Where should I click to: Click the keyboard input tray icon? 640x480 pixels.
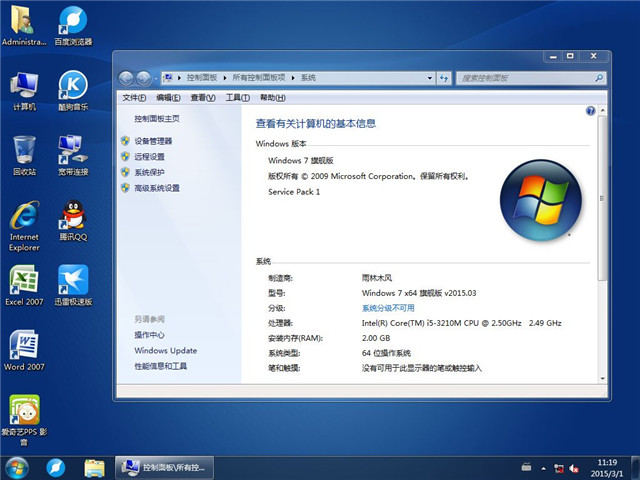(527, 467)
